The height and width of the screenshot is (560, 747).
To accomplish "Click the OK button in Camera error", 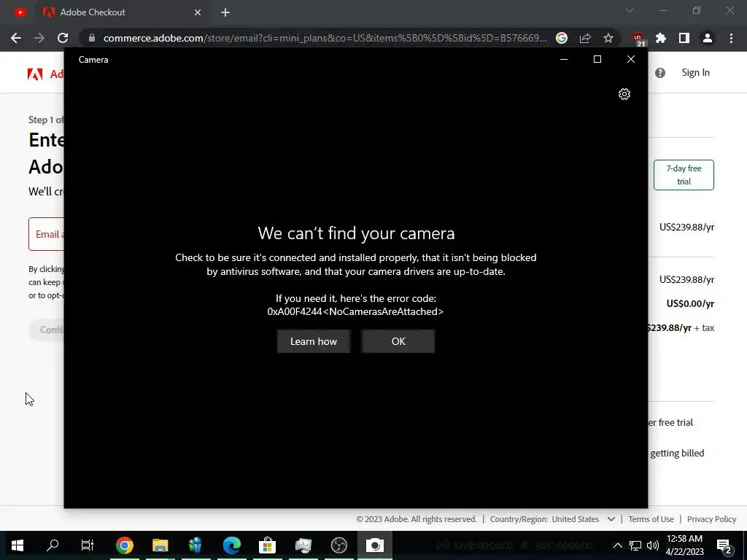I will point(398,341).
